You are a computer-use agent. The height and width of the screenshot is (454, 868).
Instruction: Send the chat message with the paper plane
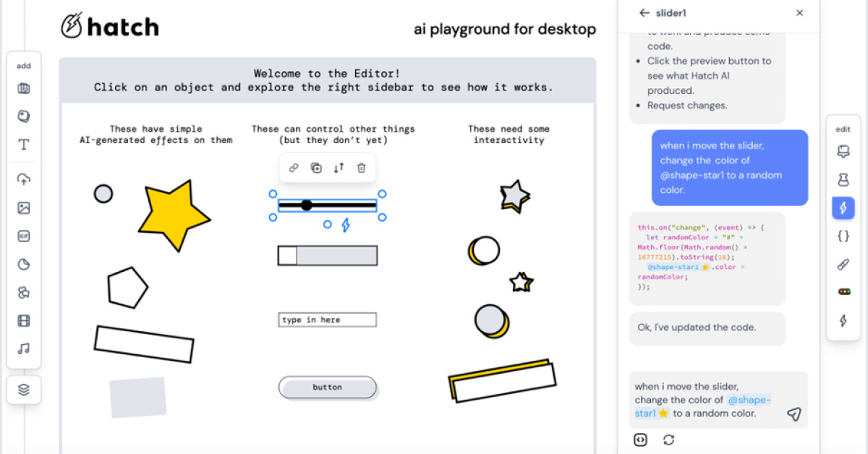pos(794,414)
